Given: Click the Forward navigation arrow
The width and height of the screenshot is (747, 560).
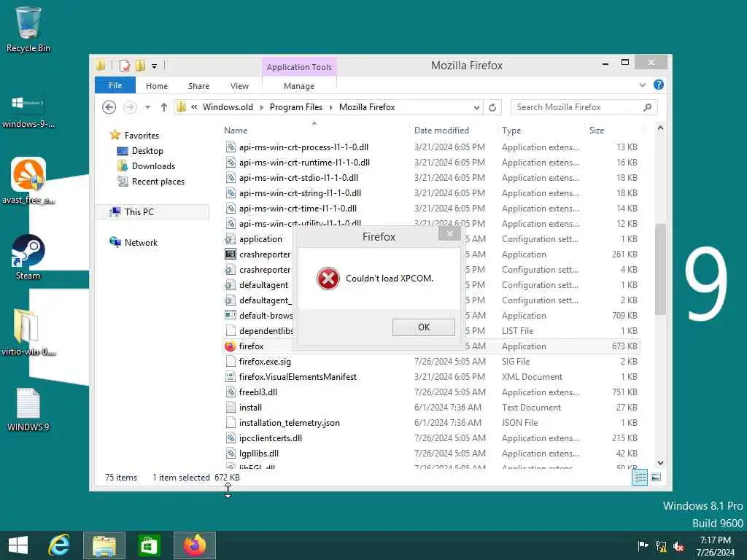Looking at the screenshot, I should (x=130, y=107).
